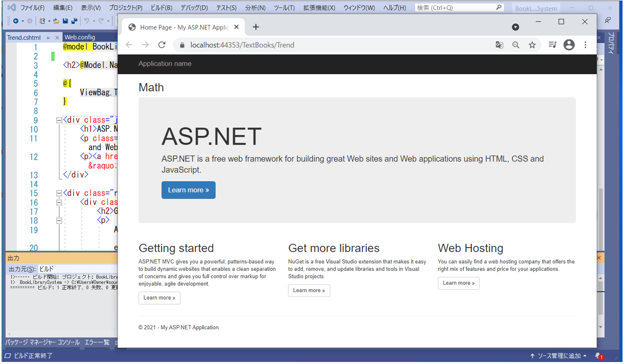Viewport: 624px width, 364px height.
Task: Open the Chrome profile avatar
Action: [569, 45]
